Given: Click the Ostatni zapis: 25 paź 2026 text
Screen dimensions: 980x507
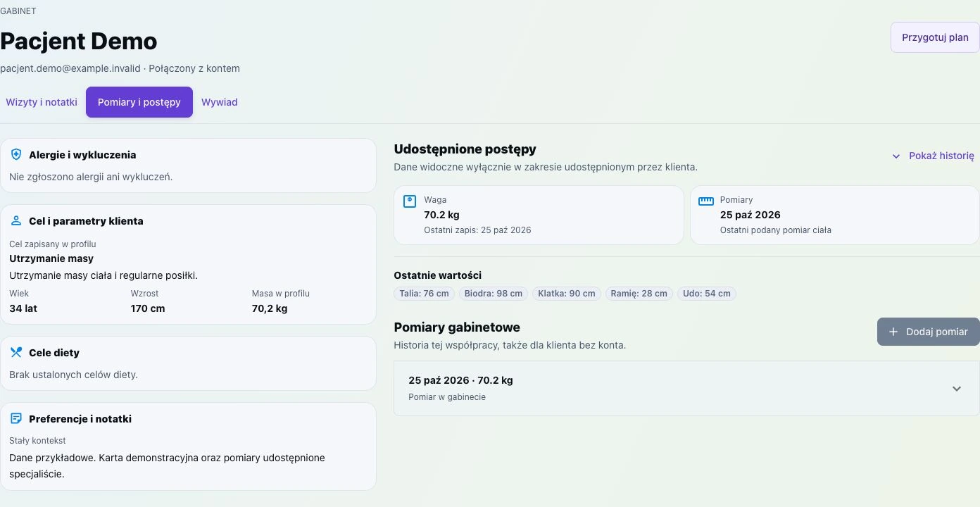Looking at the screenshot, I should pos(477,230).
